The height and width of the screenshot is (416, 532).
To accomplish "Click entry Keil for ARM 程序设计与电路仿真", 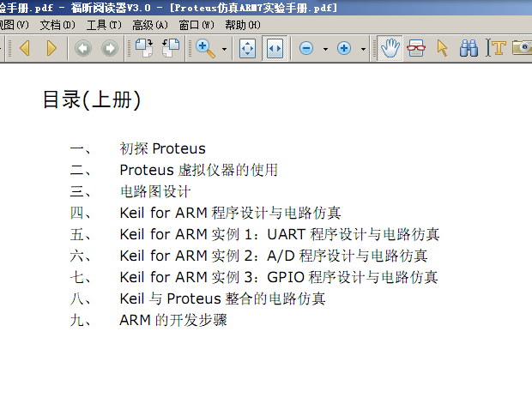I will coord(230,213).
